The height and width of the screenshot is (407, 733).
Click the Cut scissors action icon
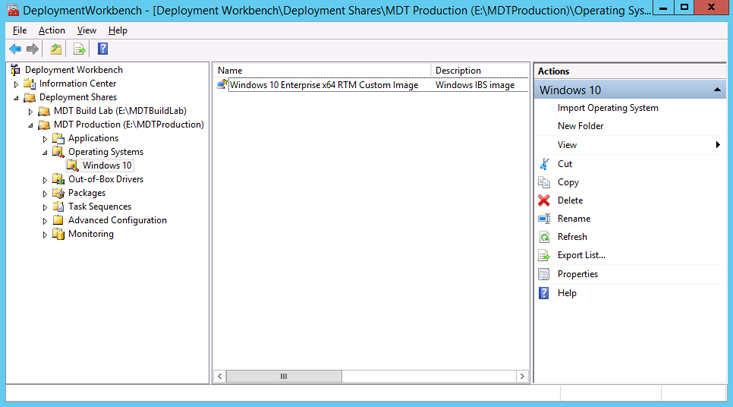544,164
